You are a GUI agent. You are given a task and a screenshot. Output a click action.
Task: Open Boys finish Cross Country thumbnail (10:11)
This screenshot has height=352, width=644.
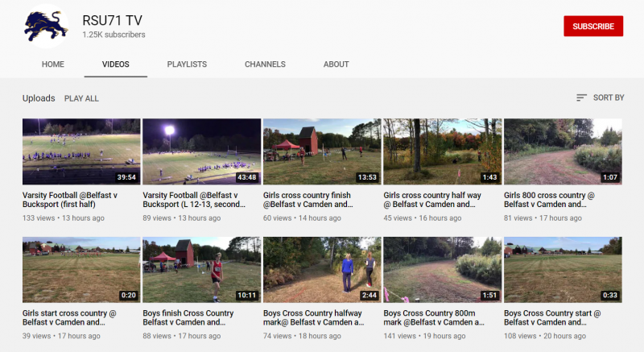[202, 270]
